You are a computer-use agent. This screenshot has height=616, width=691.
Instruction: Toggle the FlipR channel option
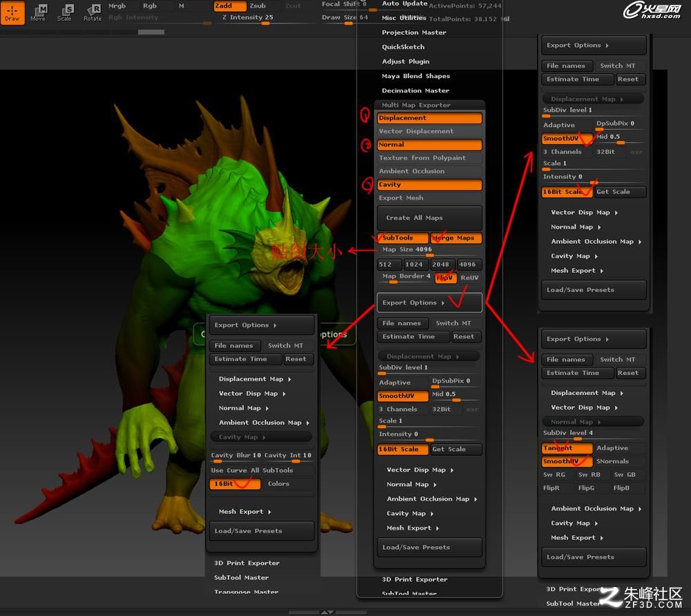click(558, 488)
